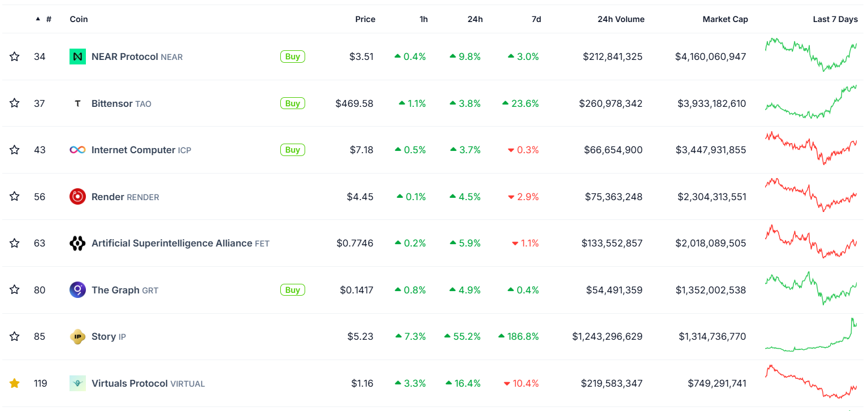Viewport: 868px width, 411px height.
Task: Sort by 24h change column
Action: tap(475, 19)
